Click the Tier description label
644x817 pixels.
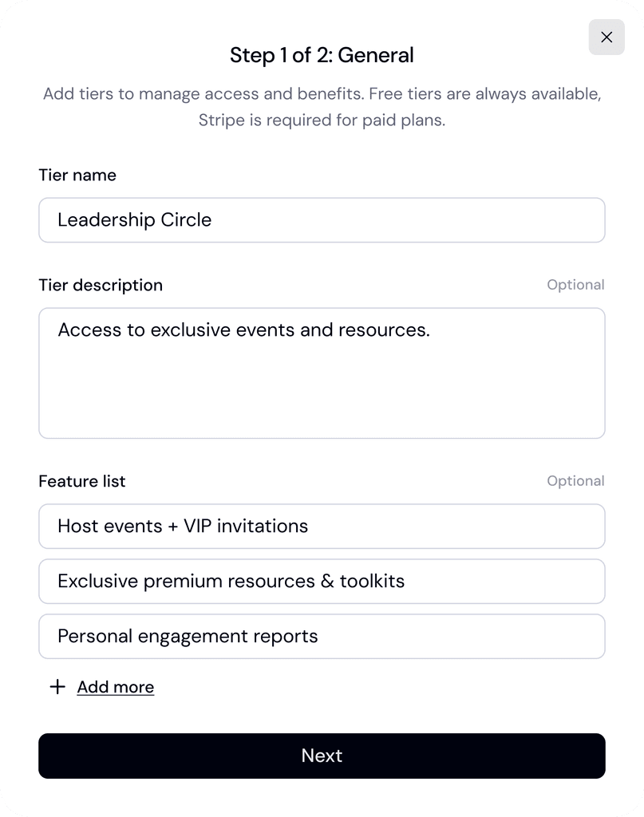pyautogui.click(x=101, y=286)
